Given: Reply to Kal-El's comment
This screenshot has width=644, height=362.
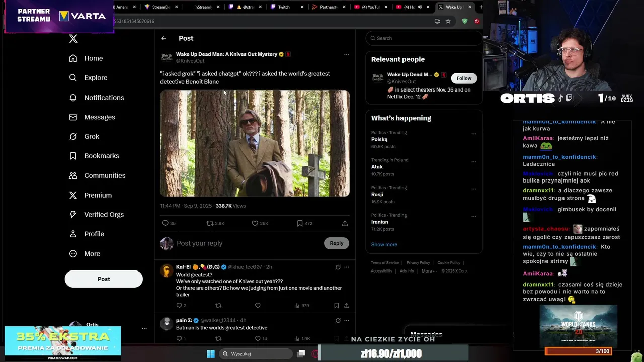Looking at the screenshot, I should (x=181, y=306).
